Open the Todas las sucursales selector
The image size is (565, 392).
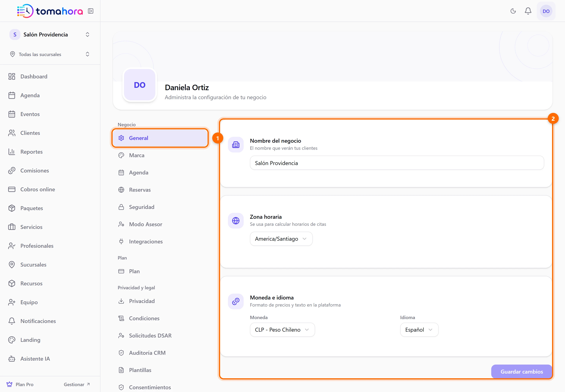(x=50, y=54)
